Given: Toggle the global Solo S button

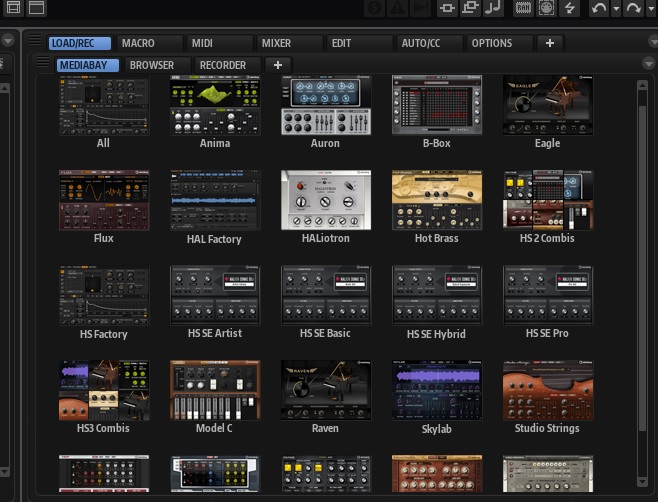Looking at the screenshot, I should pos(374,8).
